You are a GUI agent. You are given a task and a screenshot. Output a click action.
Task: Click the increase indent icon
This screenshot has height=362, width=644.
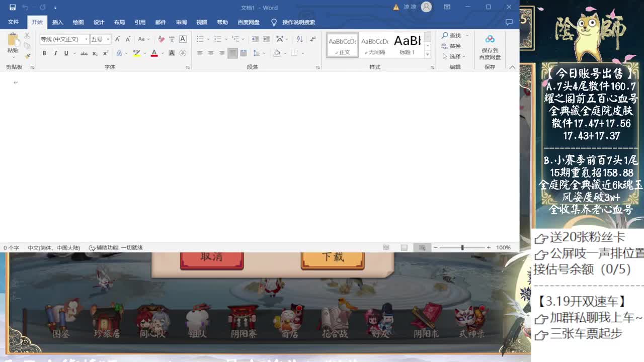266,39
